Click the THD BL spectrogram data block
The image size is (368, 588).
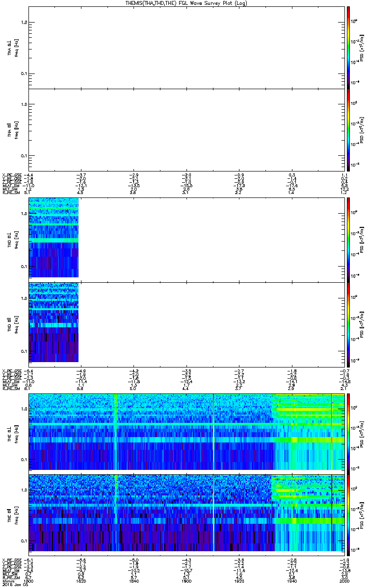pos(54,238)
